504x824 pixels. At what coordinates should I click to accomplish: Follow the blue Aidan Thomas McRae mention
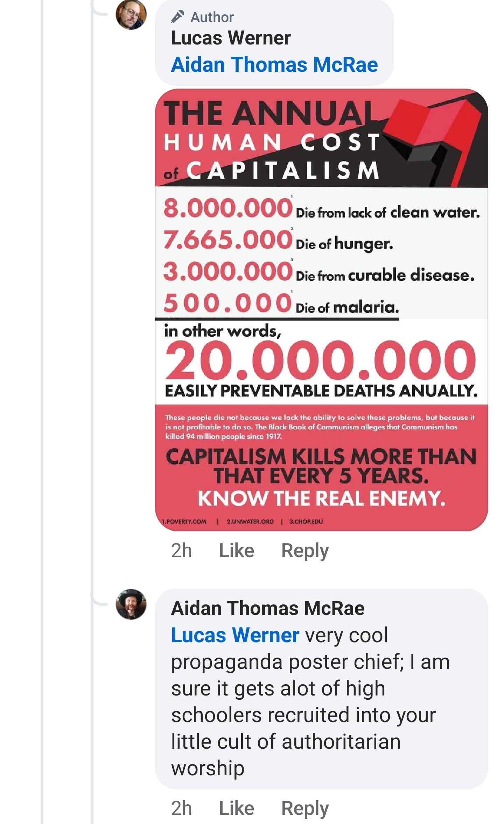274,65
